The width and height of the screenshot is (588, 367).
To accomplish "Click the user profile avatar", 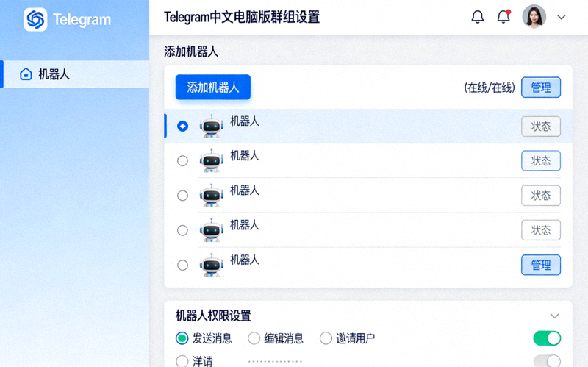I will [x=534, y=16].
